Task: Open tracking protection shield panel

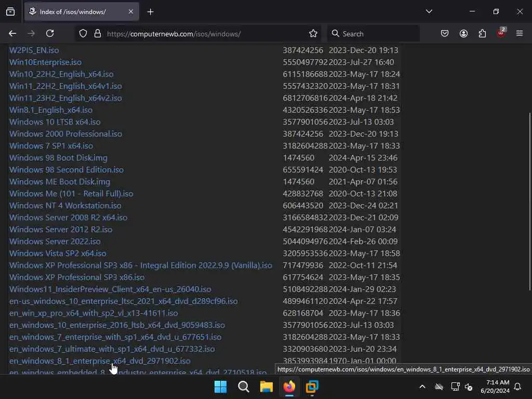Action: pyautogui.click(x=83, y=34)
